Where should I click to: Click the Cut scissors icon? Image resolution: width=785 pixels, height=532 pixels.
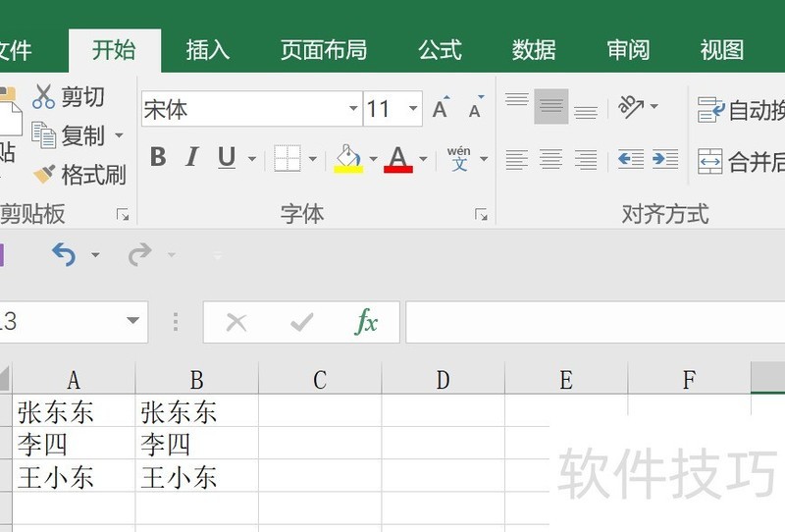click(43, 96)
